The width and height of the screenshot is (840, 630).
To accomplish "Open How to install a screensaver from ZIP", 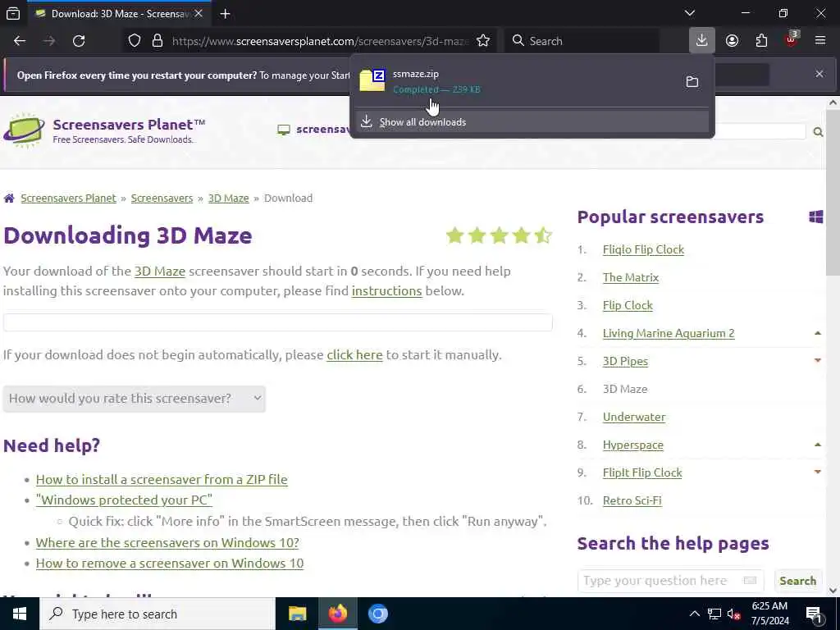I will pyautogui.click(x=162, y=479).
